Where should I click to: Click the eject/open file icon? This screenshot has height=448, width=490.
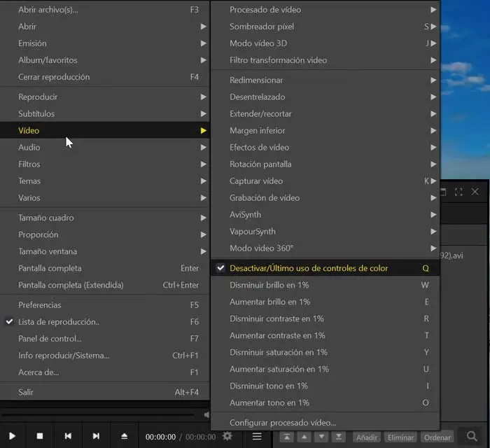(124, 436)
